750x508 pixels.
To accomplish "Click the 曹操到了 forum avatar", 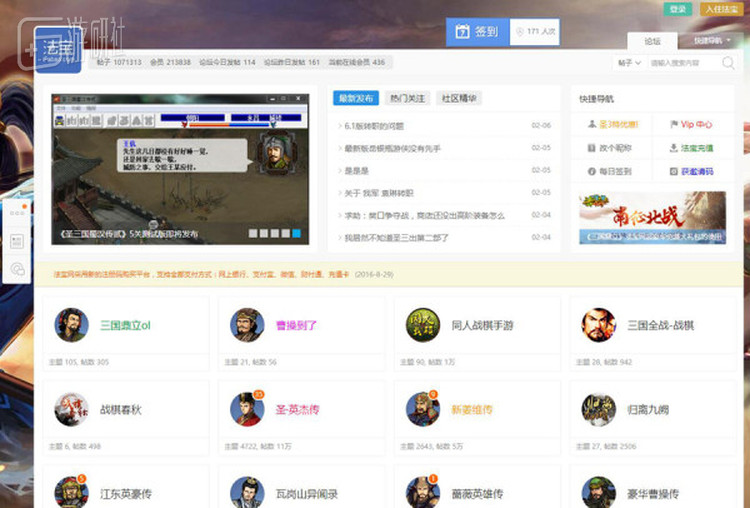I will (x=247, y=325).
